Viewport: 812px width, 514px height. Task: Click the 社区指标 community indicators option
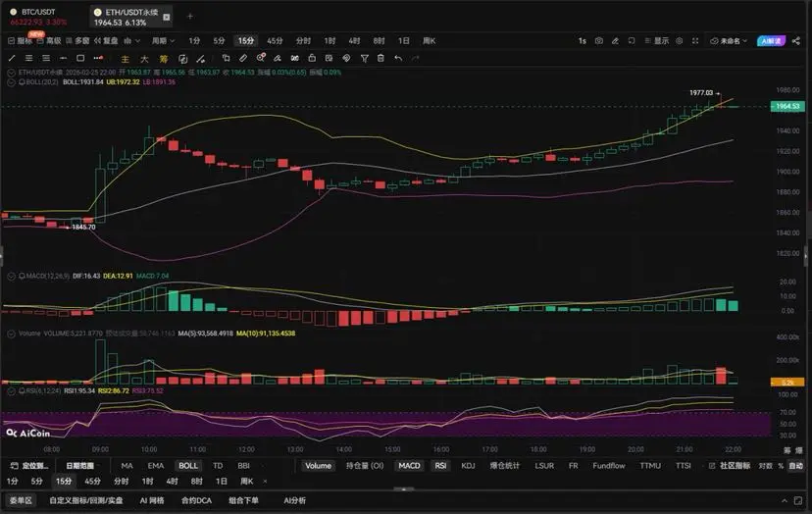[x=730, y=466]
